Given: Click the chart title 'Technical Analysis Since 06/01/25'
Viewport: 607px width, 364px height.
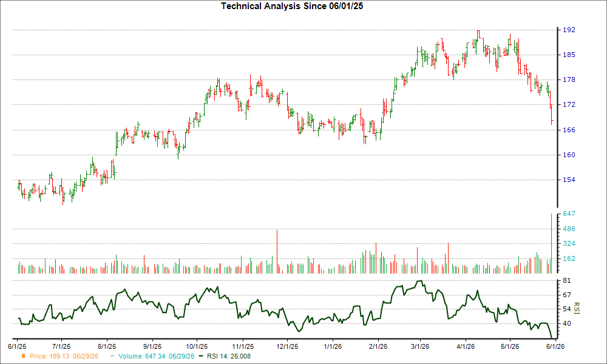Looking at the screenshot, I should [292, 6].
